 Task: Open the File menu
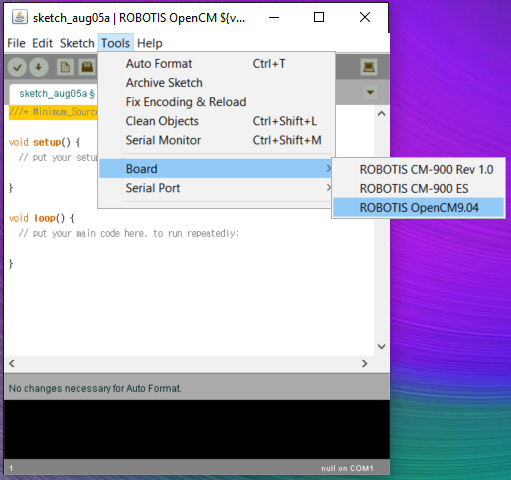pyautogui.click(x=16, y=43)
